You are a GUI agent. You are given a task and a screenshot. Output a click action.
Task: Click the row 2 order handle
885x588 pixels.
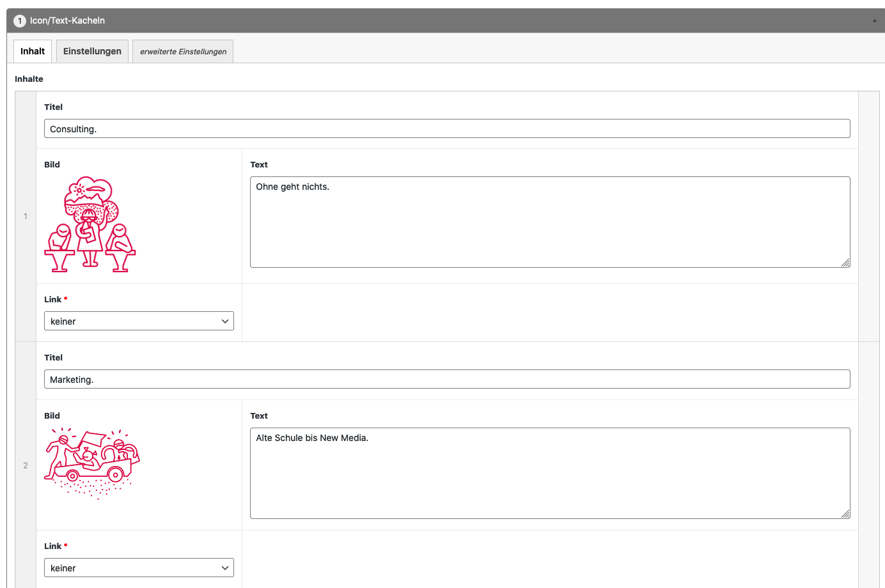coord(26,465)
